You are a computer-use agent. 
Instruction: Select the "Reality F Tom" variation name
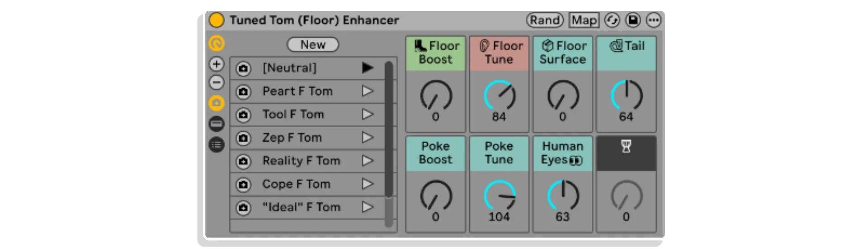tap(301, 161)
